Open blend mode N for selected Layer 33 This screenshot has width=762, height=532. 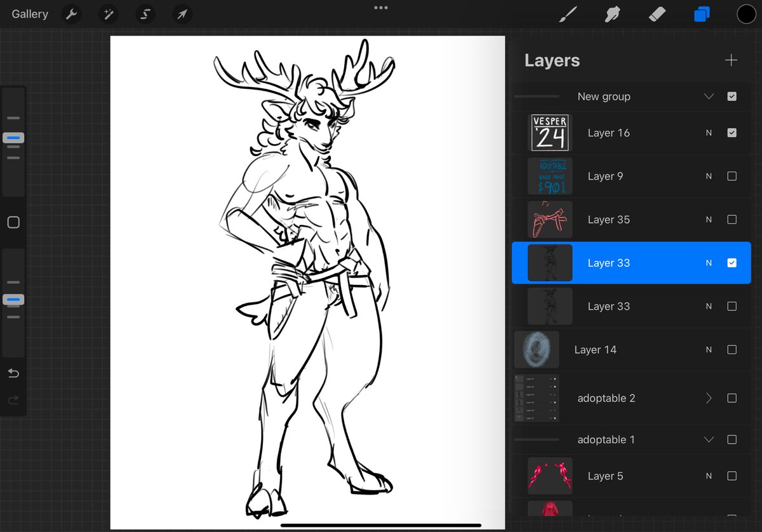point(709,263)
